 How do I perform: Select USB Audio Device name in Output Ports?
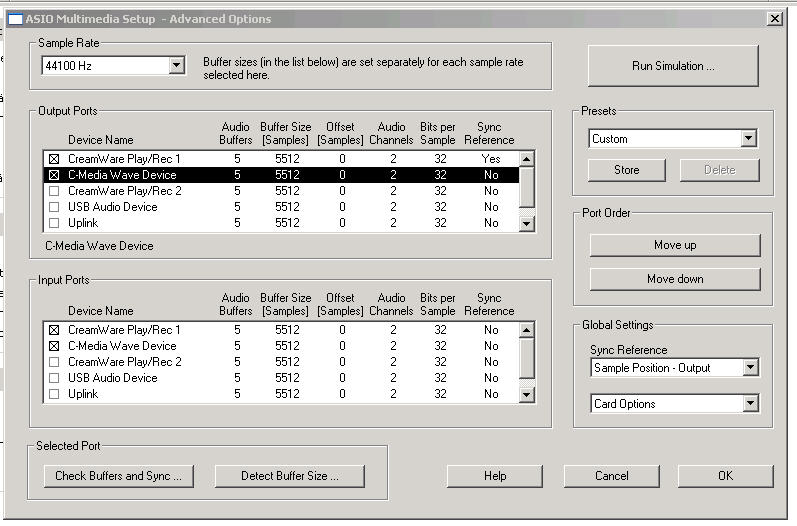point(112,207)
